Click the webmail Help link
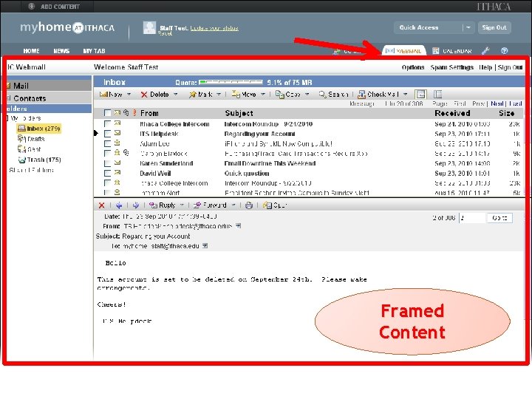Screen dimensions: 532x399 tap(485, 67)
